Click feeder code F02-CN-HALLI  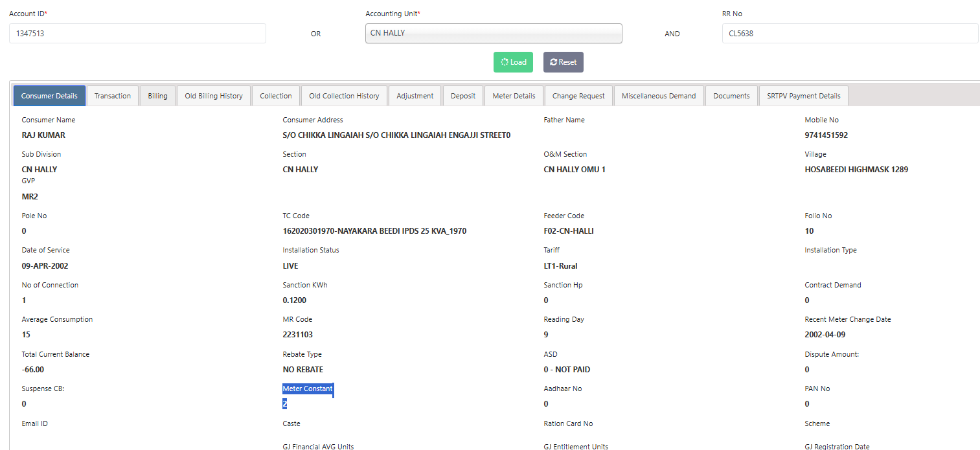569,231
